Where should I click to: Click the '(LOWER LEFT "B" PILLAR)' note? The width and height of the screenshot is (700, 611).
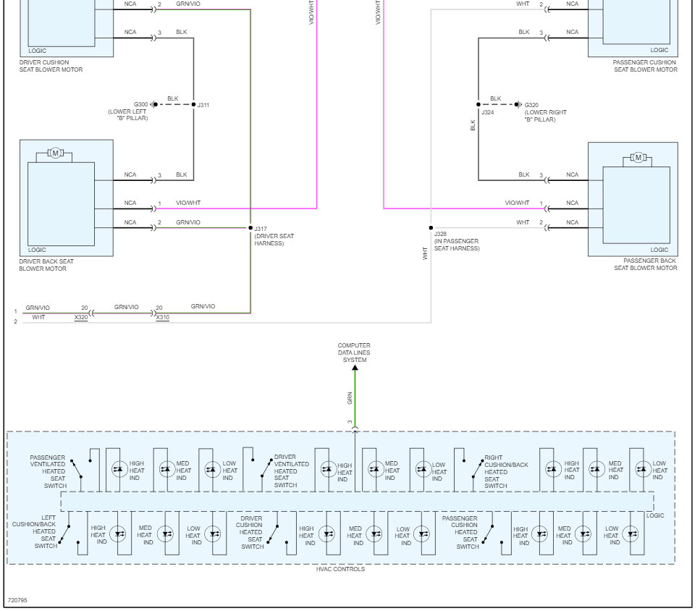[x=128, y=114]
